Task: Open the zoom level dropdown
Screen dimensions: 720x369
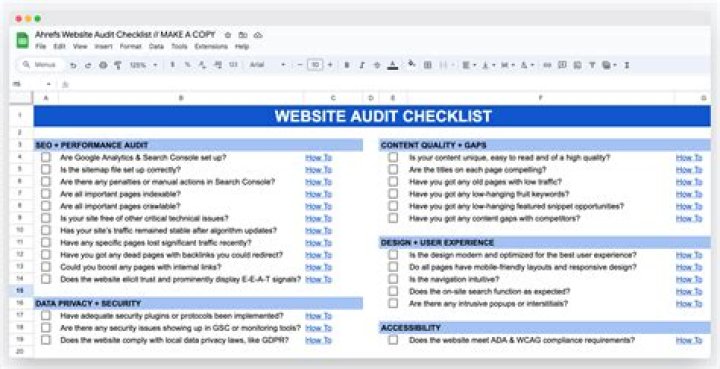Action: [x=143, y=65]
